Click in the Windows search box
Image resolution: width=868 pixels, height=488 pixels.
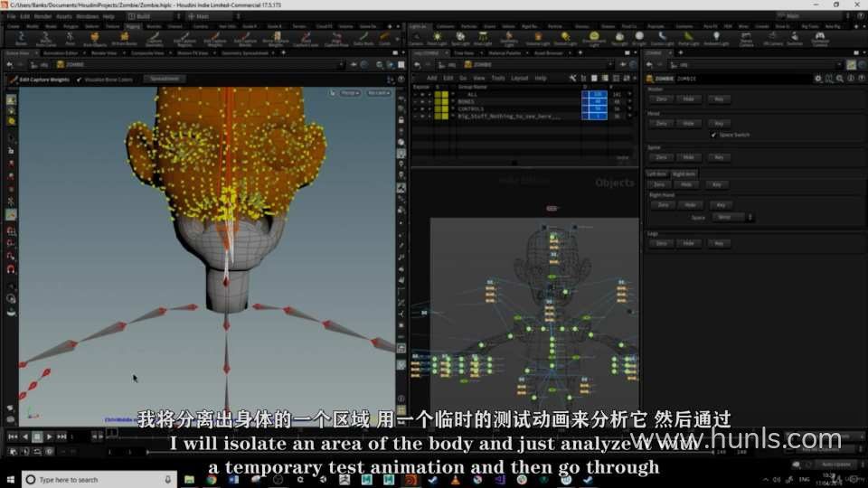click(x=99, y=480)
